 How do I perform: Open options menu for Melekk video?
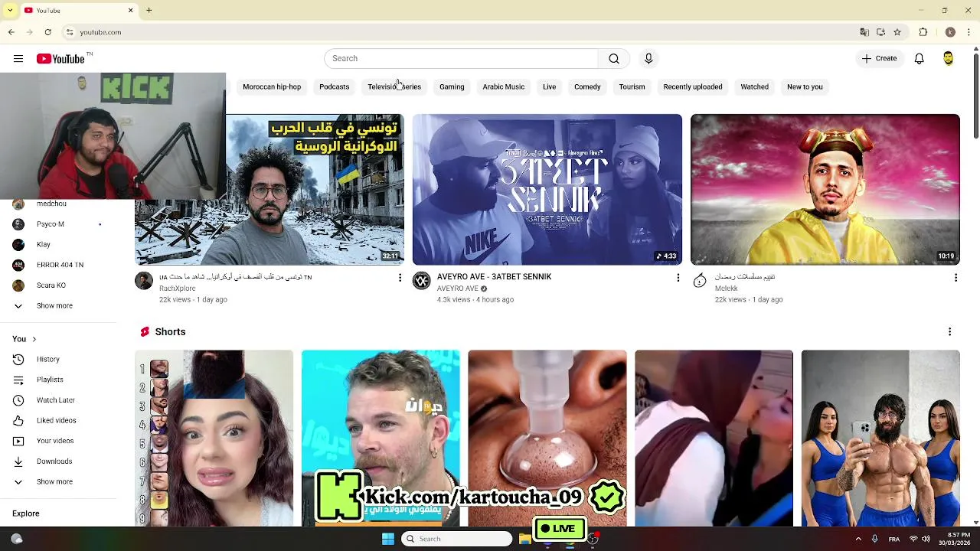[x=955, y=278]
